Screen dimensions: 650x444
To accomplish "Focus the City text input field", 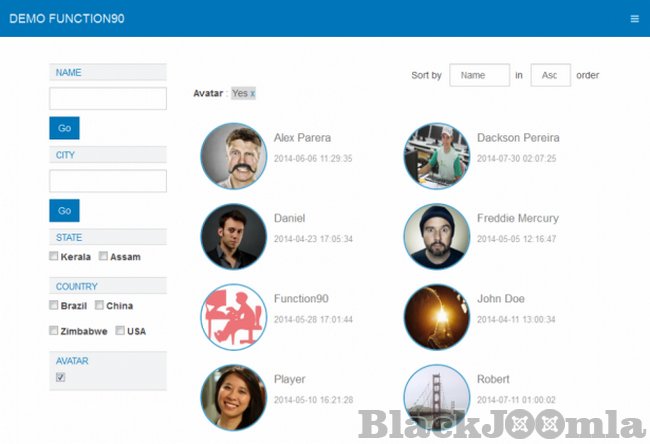I will coord(108,181).
